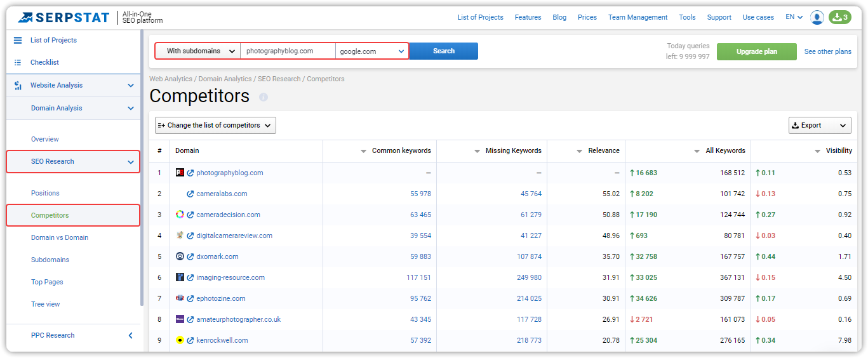Image resolution: width=868 pixels, height=358 pixels.
Task: Select Top Pages in sidebar
Action: tap(47, 282)
